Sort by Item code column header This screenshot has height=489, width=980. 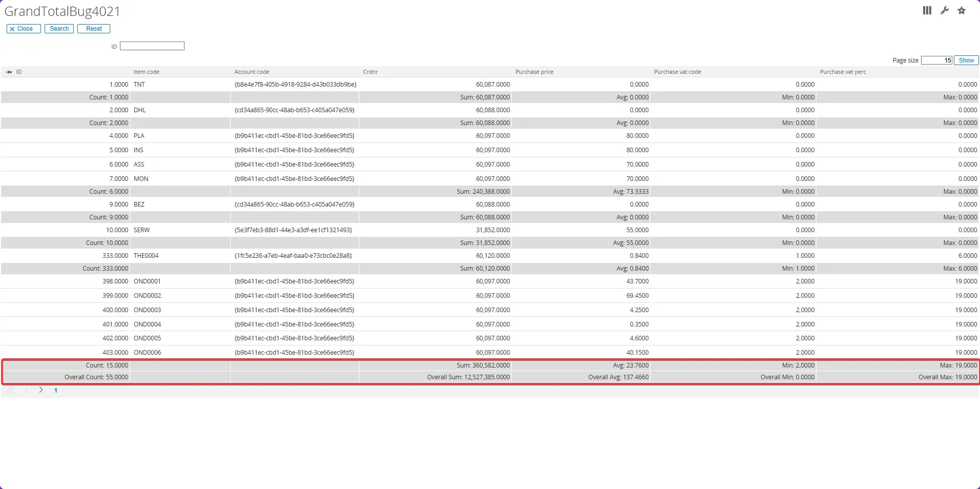146,72
